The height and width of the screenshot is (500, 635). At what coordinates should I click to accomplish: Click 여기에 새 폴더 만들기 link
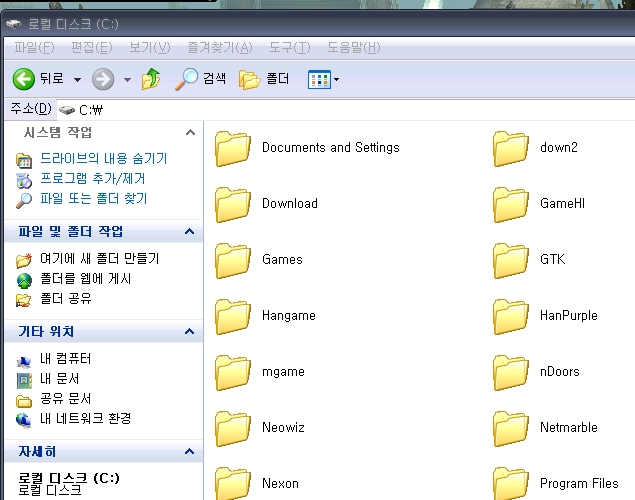coord(100,258)
